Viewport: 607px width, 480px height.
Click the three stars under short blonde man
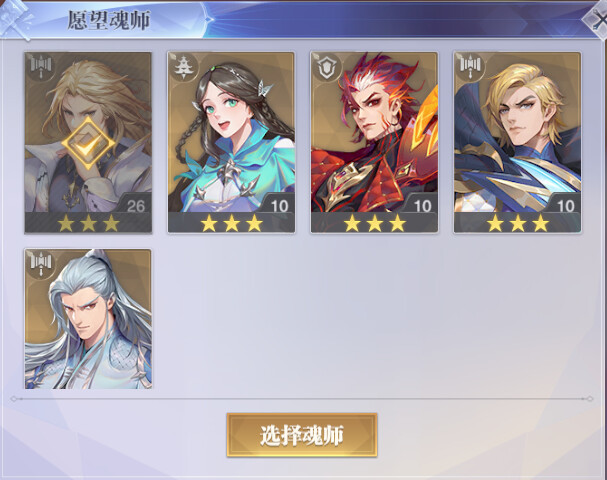click(518, 223)
